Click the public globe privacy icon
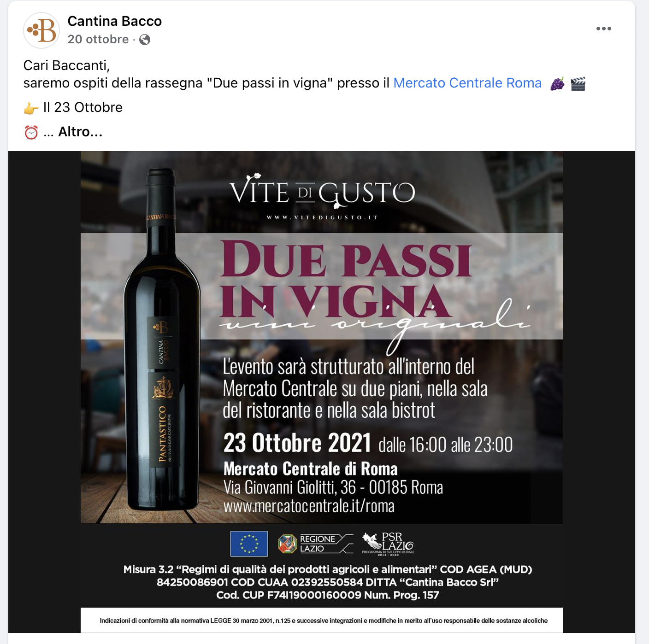649x644 pixels. tap(145, 40)
